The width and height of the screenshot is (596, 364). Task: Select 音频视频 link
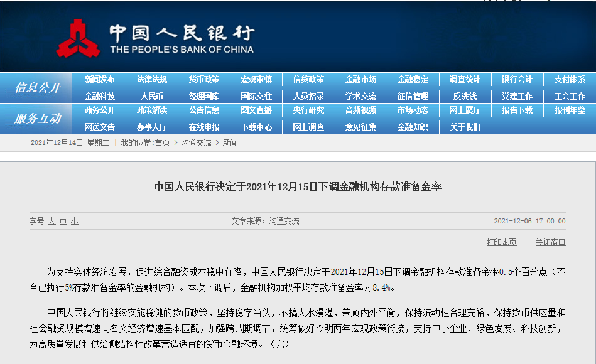[360, 110]
